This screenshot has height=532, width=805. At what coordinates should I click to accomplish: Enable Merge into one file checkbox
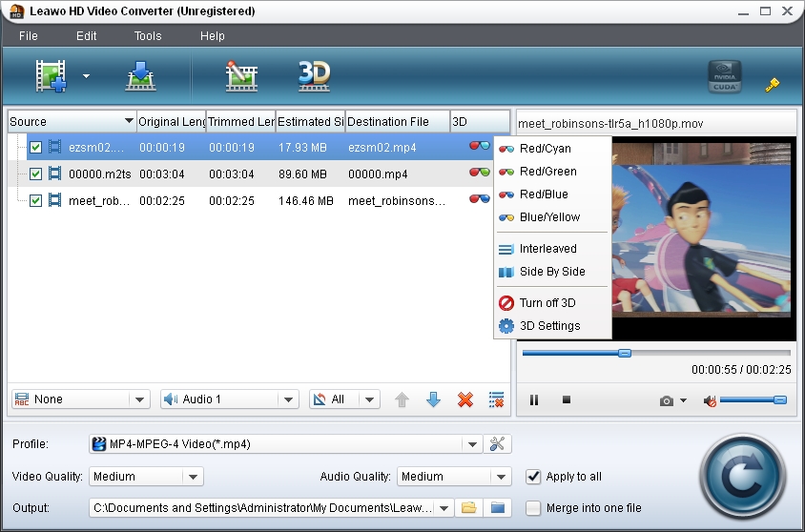pos(533,508)
